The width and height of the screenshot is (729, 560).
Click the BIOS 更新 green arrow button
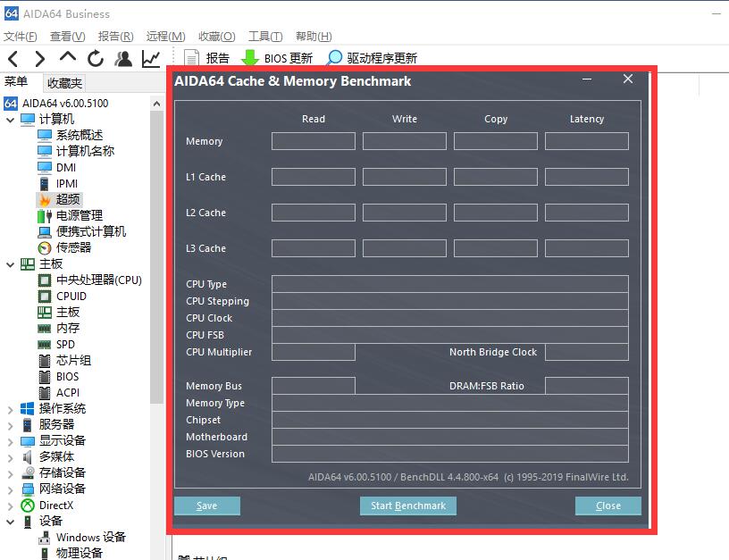coord(277,58)
